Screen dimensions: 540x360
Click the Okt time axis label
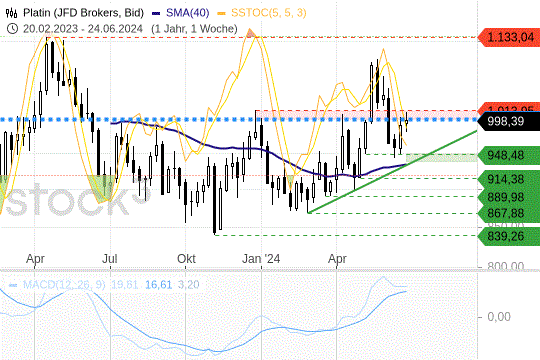coord(186,259)
